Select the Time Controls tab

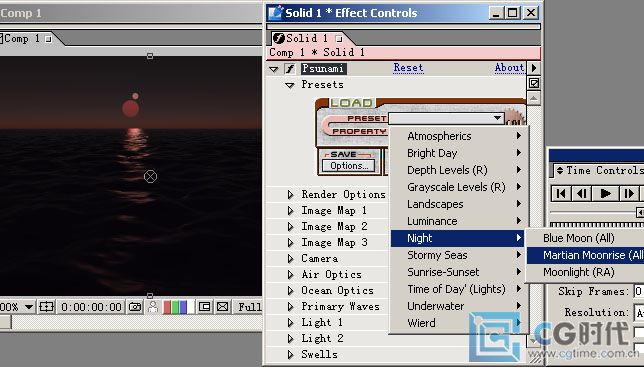point(600,170)
